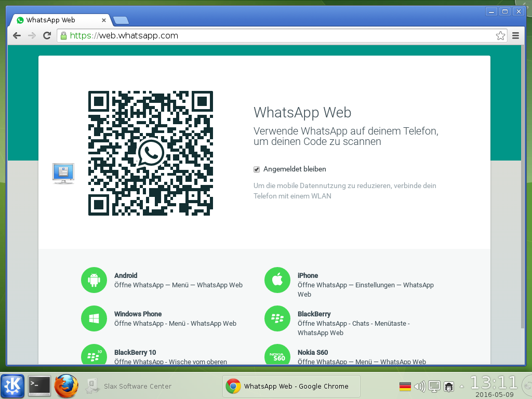Launch Firefox from the taskbar

[x=66, y=386]
